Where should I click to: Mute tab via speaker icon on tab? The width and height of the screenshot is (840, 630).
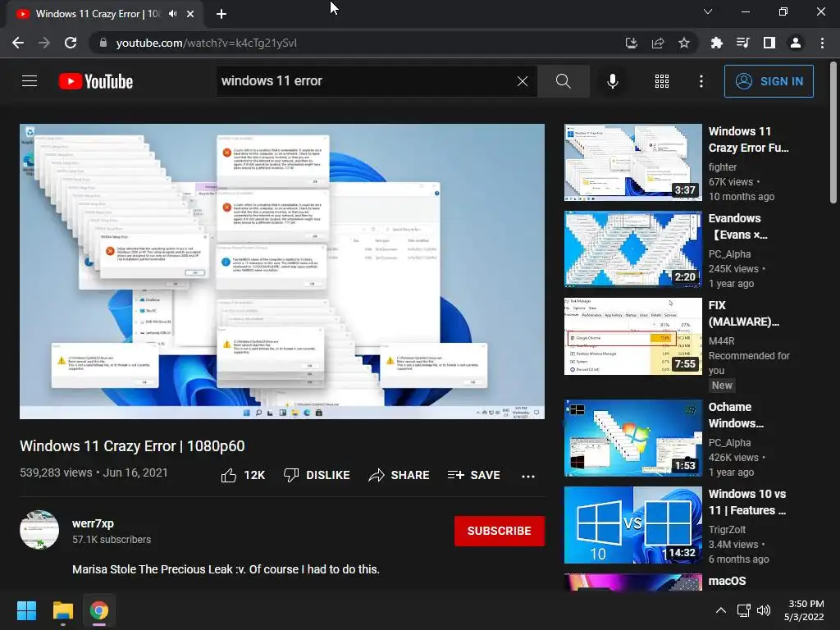tap(172, 14)
